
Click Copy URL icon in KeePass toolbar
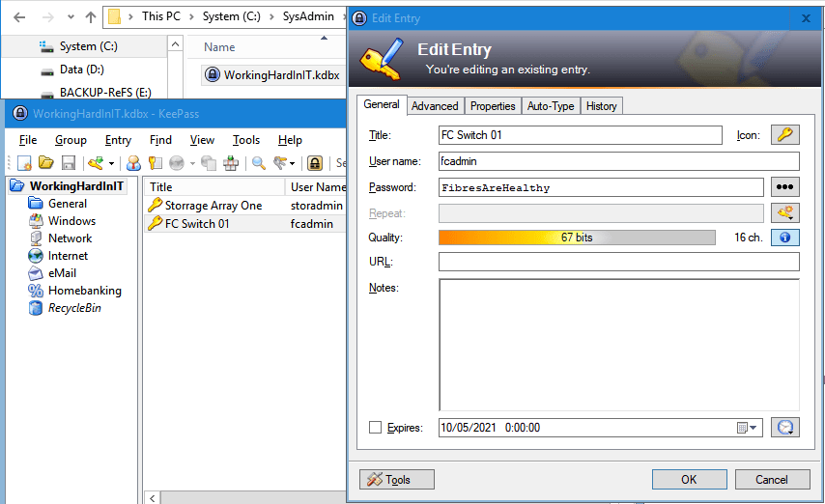tap(209, 163)
